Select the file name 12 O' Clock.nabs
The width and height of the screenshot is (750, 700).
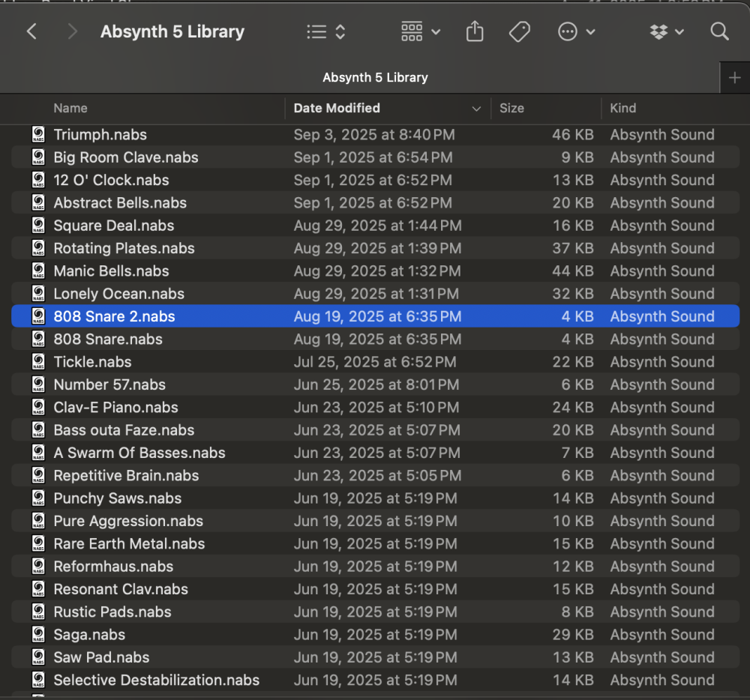point(111,180)
